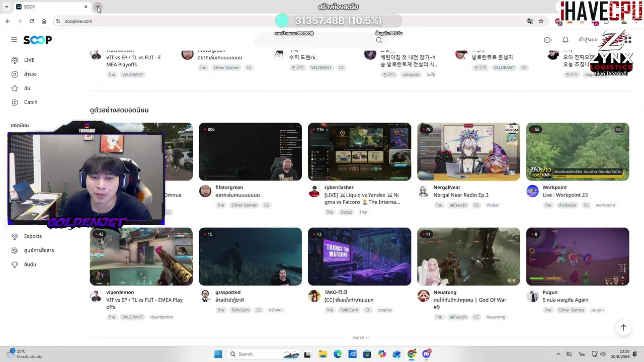Image resolution: width=644 pixels, height=362 pixels.
Task: View site information icon beside the URL
Action: (58, 21)
